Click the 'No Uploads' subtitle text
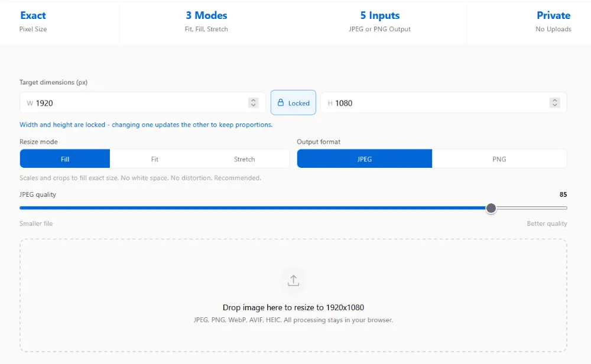The height and width of the screenshot is (364, 591). point(553,29)
